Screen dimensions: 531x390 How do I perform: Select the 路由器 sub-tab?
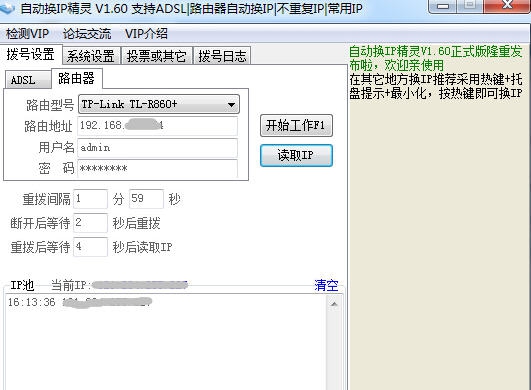(77, 78)
